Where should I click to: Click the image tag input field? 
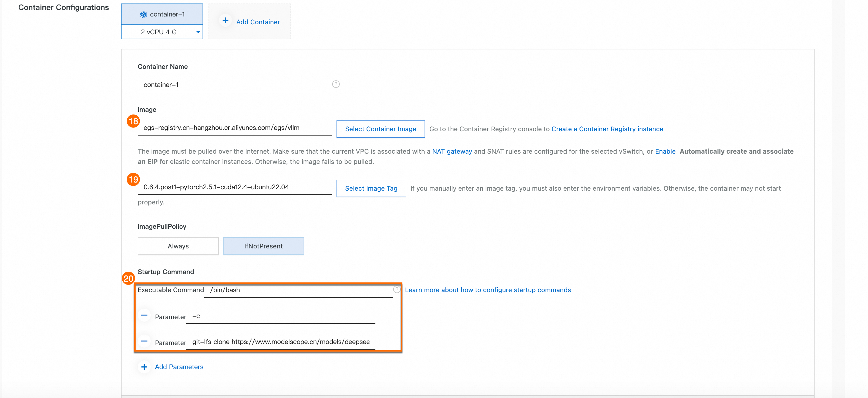234,187
